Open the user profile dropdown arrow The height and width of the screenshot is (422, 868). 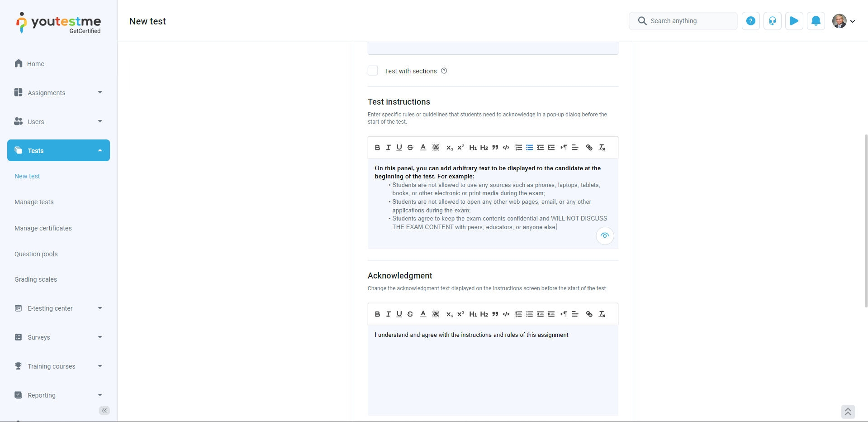click(853, 21)
